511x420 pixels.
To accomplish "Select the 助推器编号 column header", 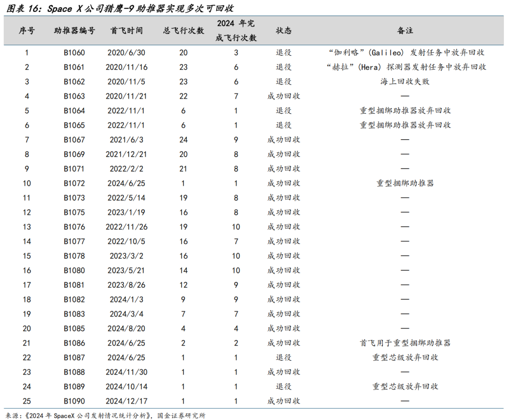I will (x=74, y=31).
